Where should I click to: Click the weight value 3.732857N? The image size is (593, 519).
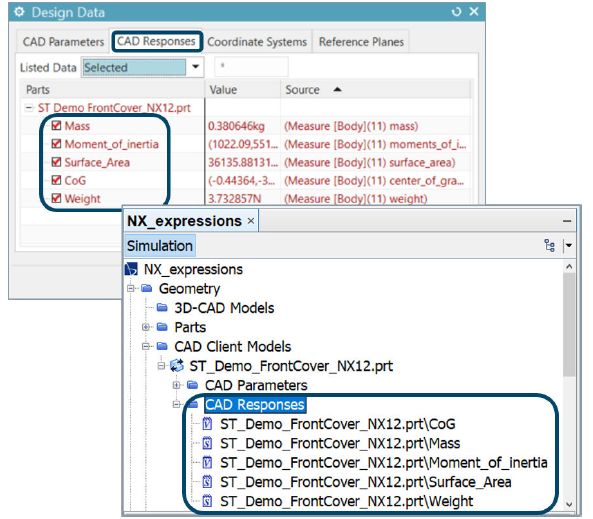coord(234,199)
